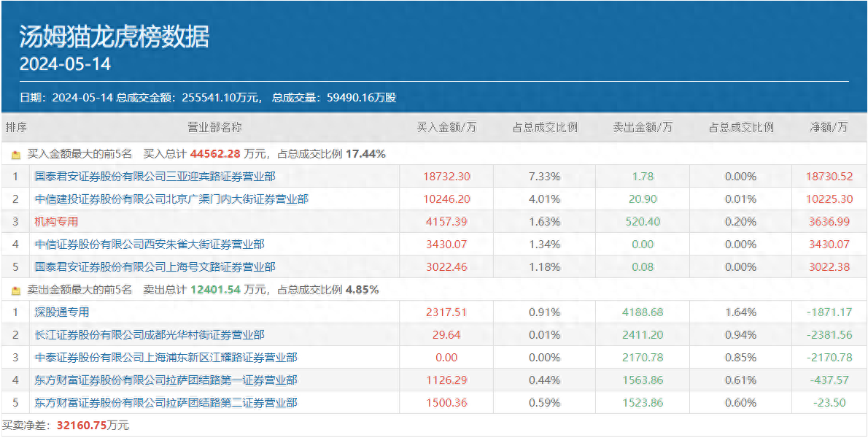Click the hand icon beside 买入金额最大的前5名
This screenshot has width=868, height=438.
click(x=16, y=154)
